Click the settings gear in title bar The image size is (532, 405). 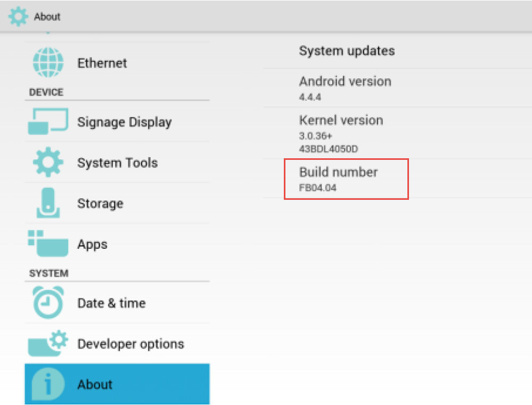(18, 17)
